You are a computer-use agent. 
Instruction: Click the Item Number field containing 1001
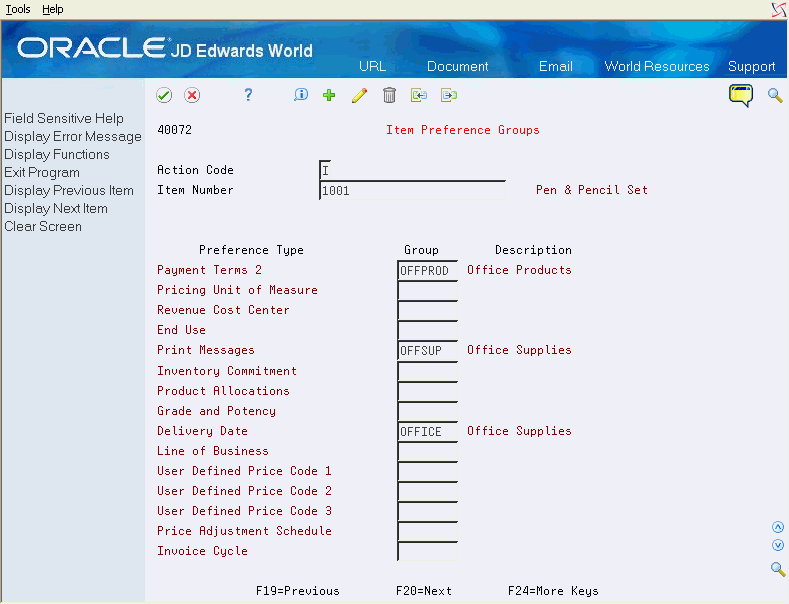pyautogui.click(x=412, y=190)
